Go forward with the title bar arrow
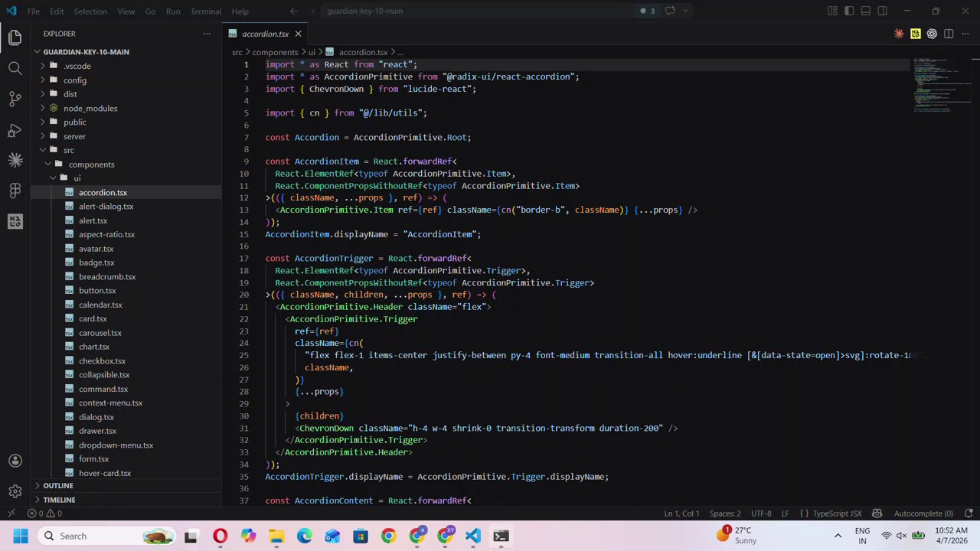This screenshot has height=551, width=980. (x=312, y=11)
